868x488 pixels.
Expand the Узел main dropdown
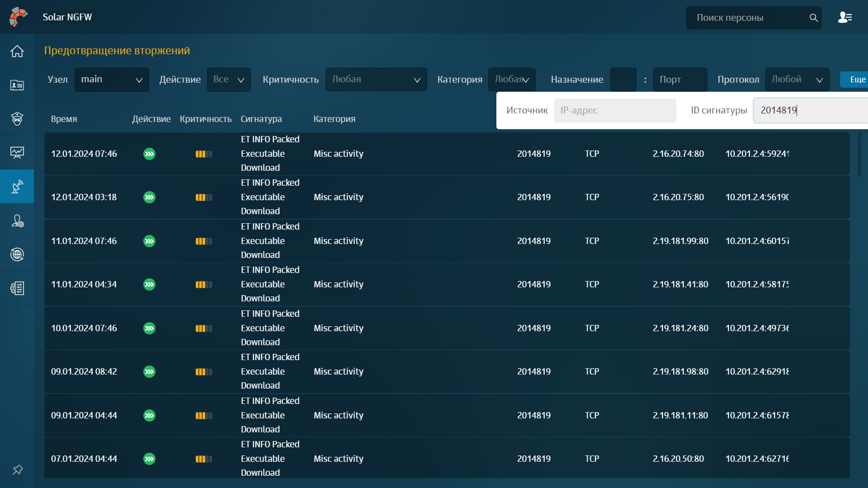pyautogui.click(x=112, y=80)
